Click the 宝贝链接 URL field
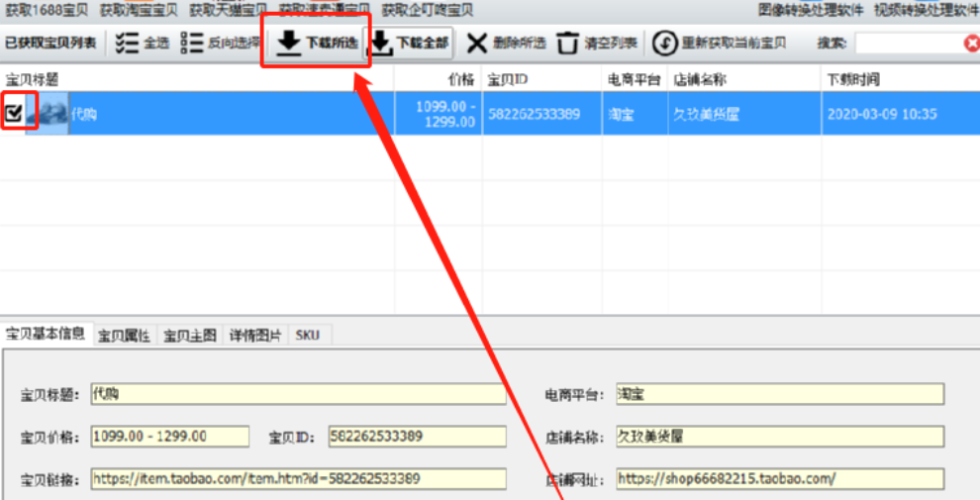980x500 pixels. point(298,479)
